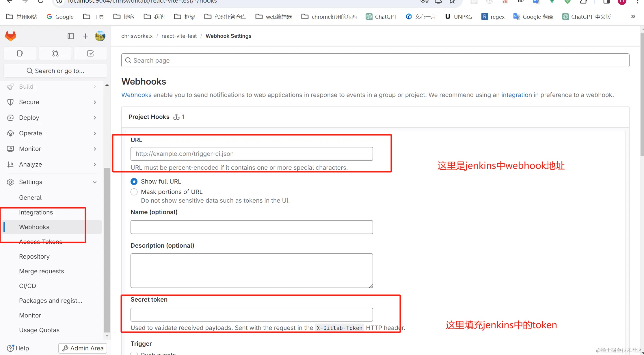The image size is (644, 355).
Task: Open General settings page
Action: [x=30, y=198]
